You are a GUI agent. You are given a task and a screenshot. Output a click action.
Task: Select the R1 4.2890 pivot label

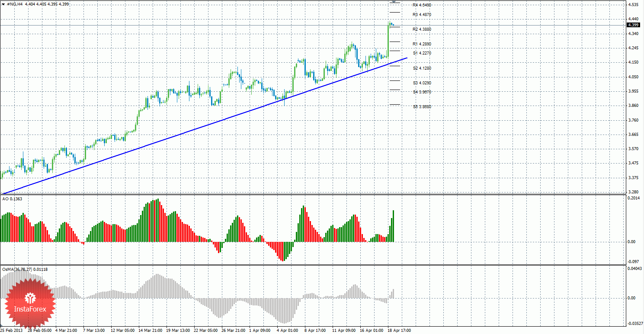422,44
